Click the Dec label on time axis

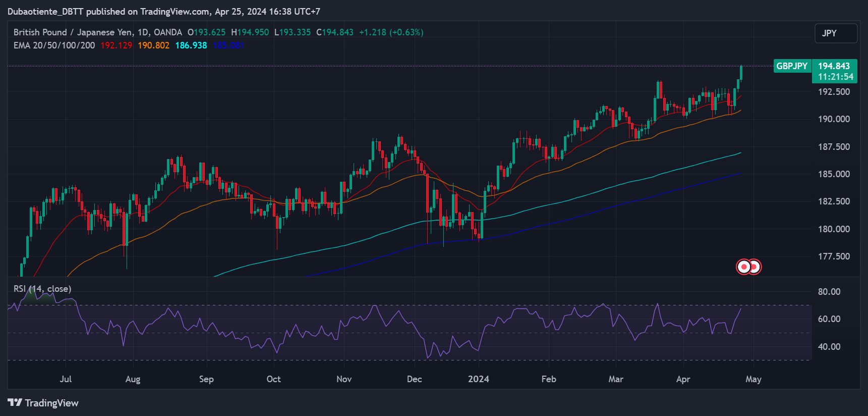(x=414, y=379)
